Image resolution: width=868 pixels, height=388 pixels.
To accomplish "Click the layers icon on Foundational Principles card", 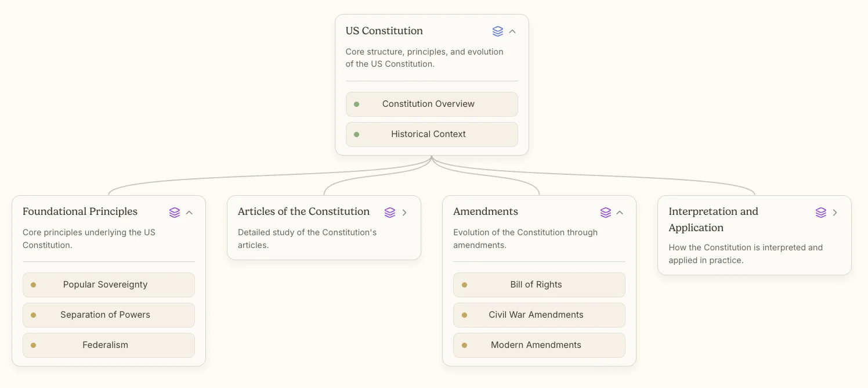I will point(175,213).
